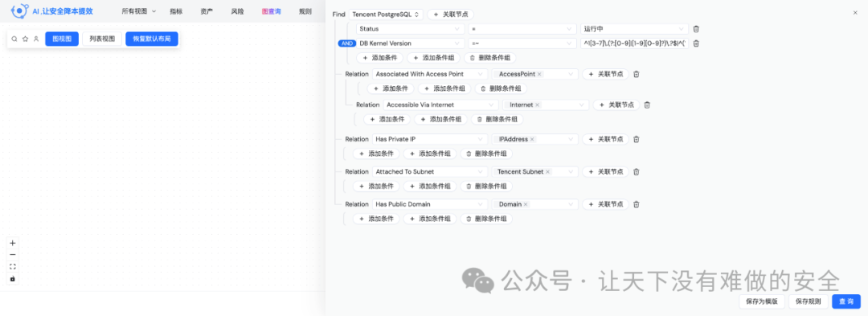
Task: Go to the 风险 tab
Action: point(237,11)
